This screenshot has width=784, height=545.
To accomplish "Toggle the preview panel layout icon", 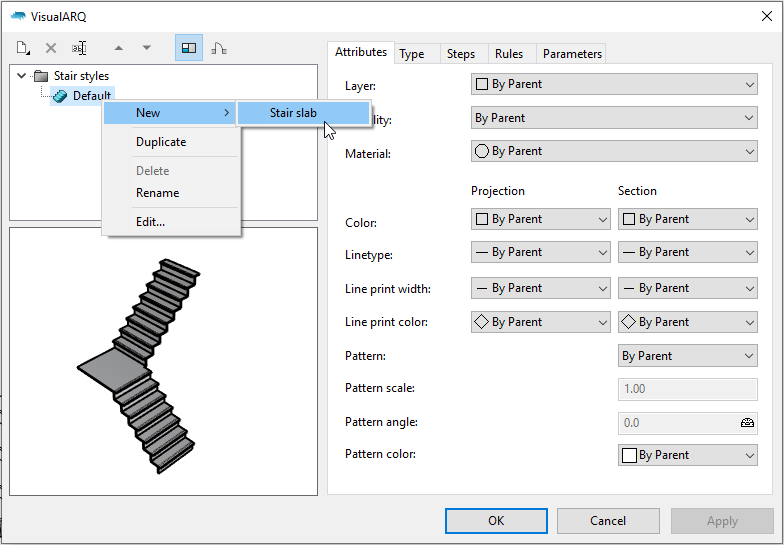I will (188, 48).
